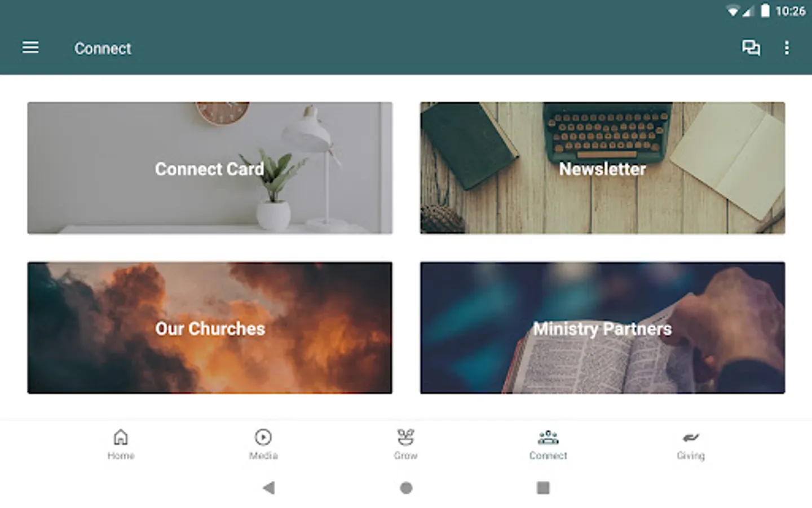Tap the Giving hand icon
Screen dimensions: 812x508
coord(691,437)
